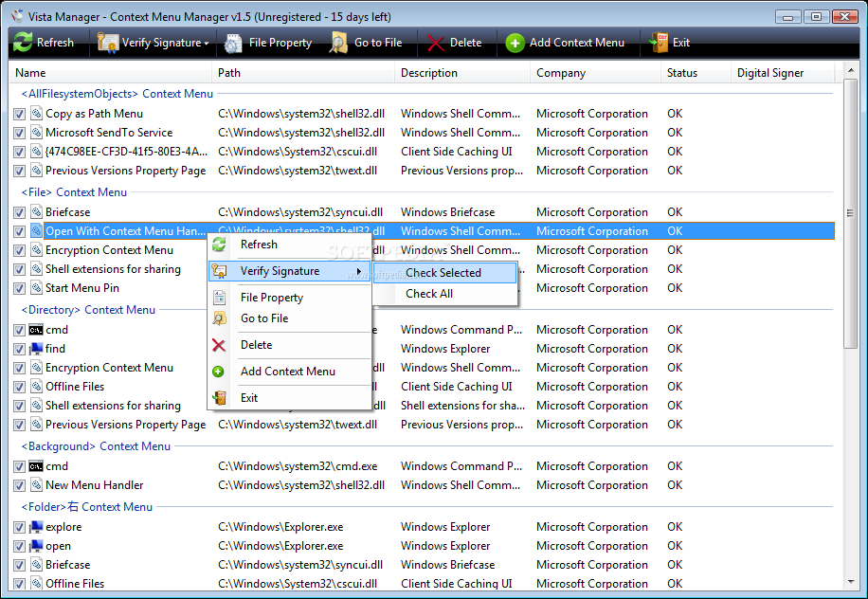868x599 pixels.
Task: Click the Refresh icon in context menu
Action: [x=219, y=245]
